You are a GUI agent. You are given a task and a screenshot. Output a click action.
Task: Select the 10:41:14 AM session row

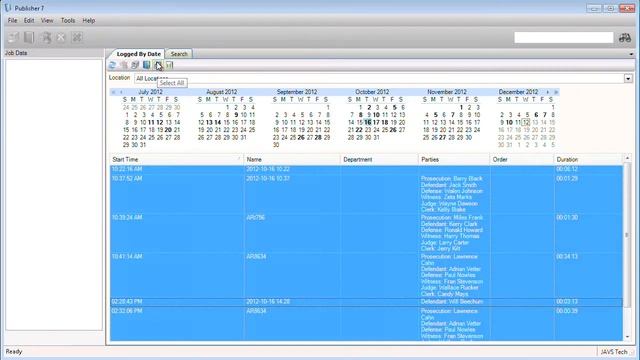(x=367, y=276)
